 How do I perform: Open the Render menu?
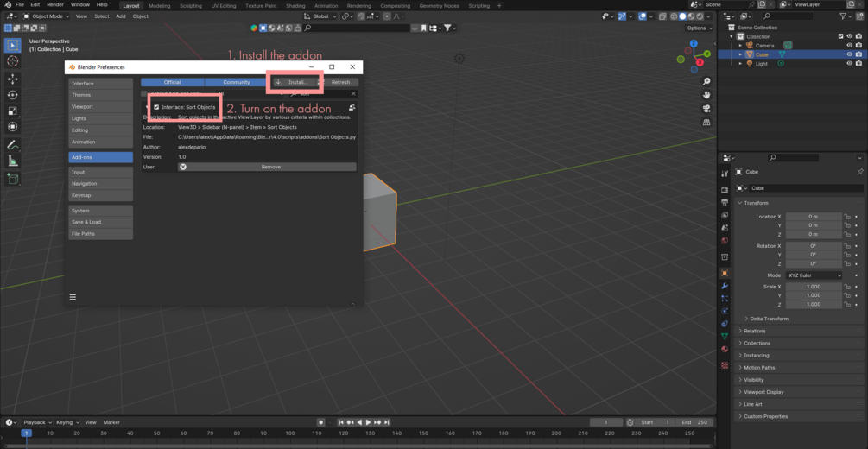54,5
